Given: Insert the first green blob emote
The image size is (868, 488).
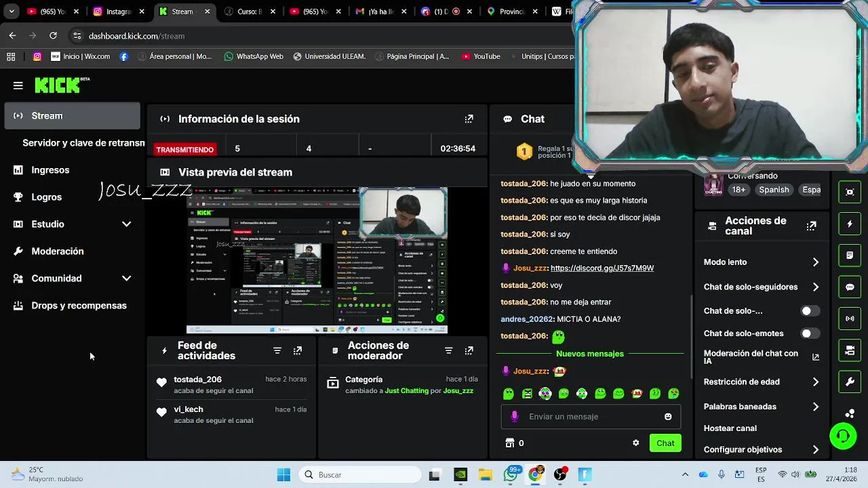Looking at the screenshot, I should pyautogui.click(x=509, y=394).
